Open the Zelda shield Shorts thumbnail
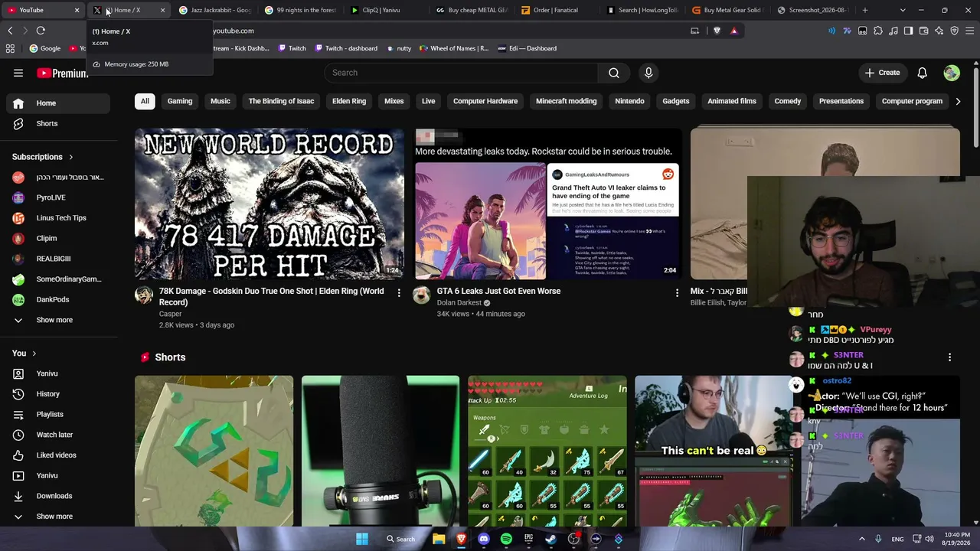This screenshot has height=551, width=980. 214,451
